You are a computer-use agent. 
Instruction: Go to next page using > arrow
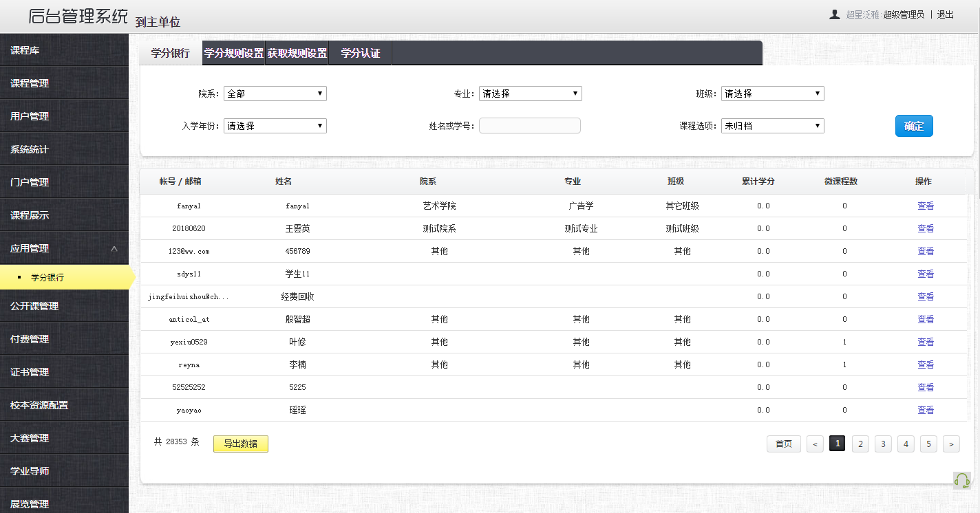coord(951,444)
